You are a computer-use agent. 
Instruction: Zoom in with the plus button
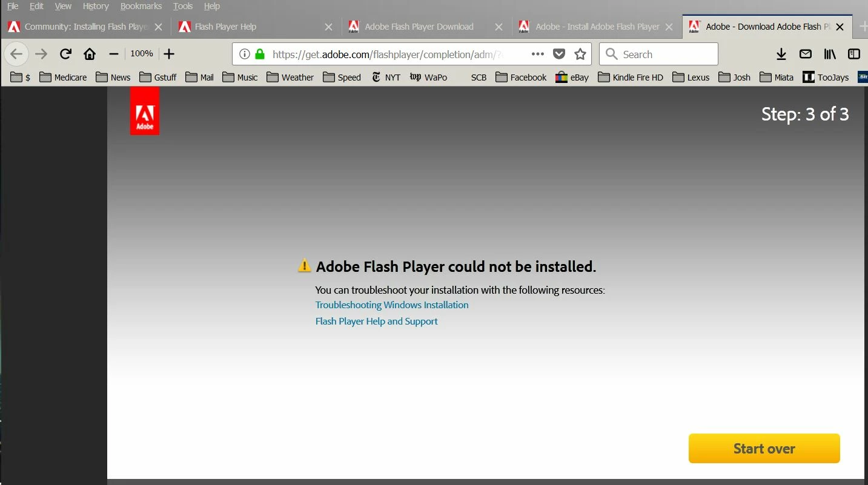(169, 54)
